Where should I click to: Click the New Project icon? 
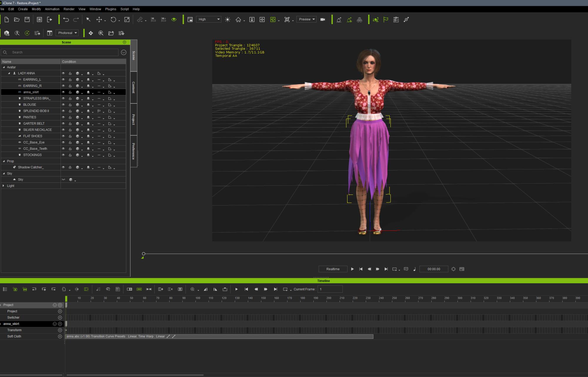pyautogui.click(x=6, y=20)
